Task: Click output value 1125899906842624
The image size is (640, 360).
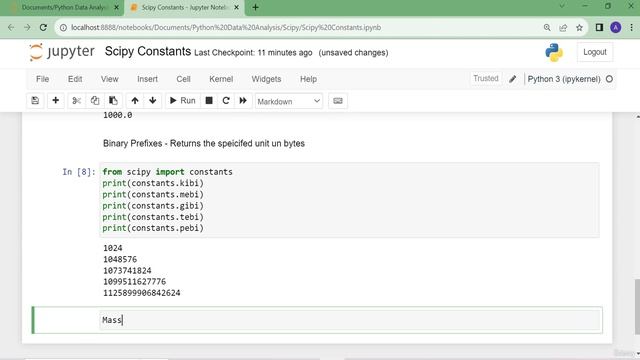Action: click(142, 293)
